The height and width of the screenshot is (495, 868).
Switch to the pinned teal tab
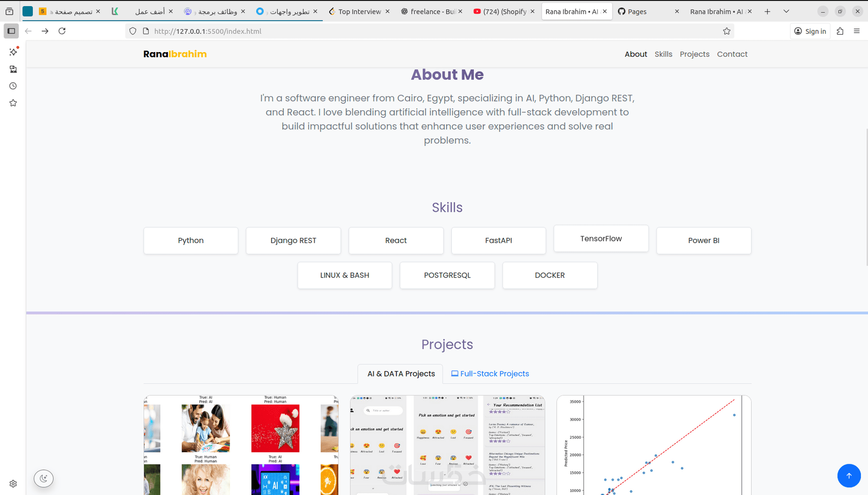28,11
